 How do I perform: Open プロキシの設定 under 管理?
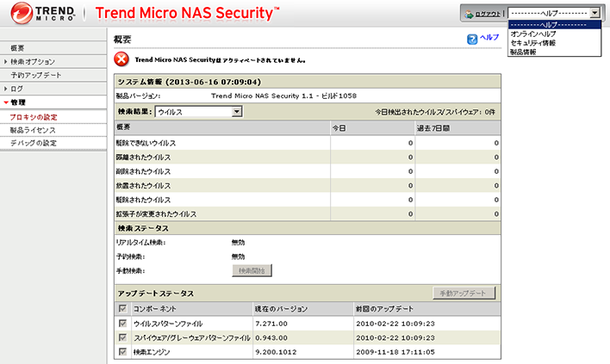point(34,117)
